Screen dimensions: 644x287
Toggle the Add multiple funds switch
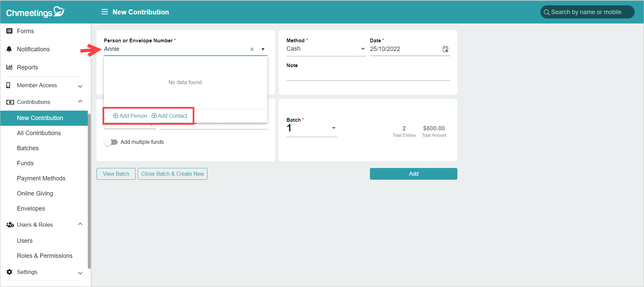tap(111, 142)
